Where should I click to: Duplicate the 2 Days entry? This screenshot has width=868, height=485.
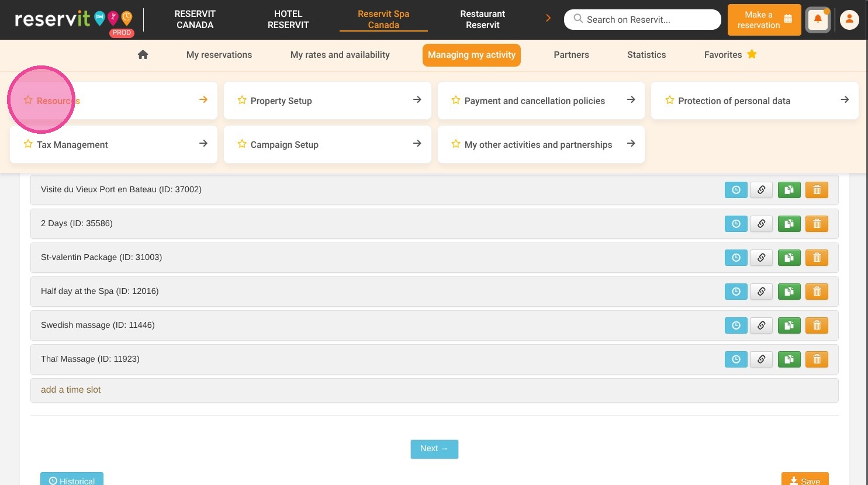(x=789, y=224)
